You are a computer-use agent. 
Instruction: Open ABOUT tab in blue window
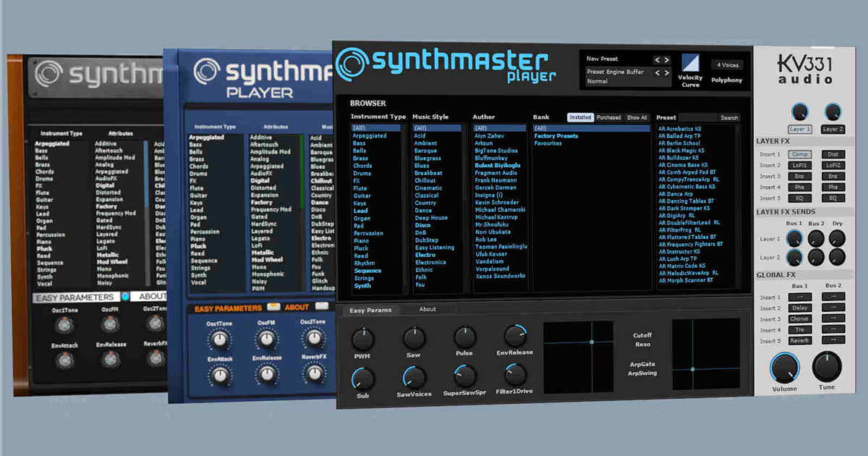[297, 307]
